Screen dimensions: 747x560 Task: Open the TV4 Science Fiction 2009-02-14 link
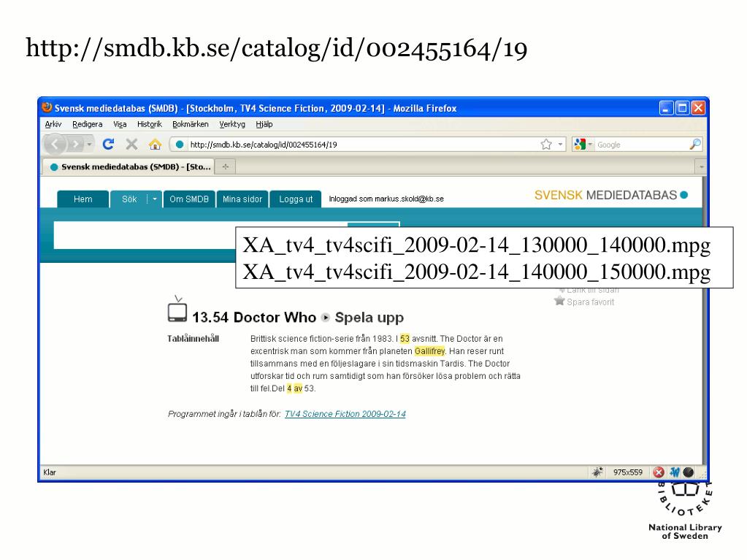coord(345,414)
